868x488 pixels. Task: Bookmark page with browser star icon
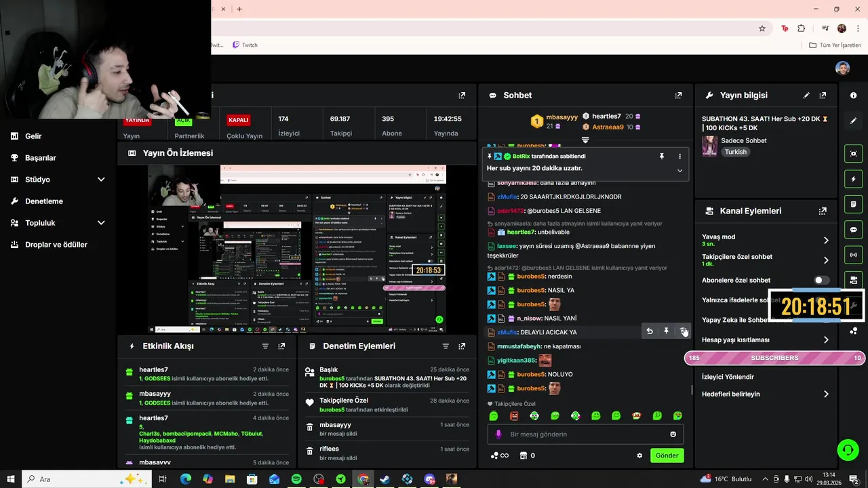[762, 28]
